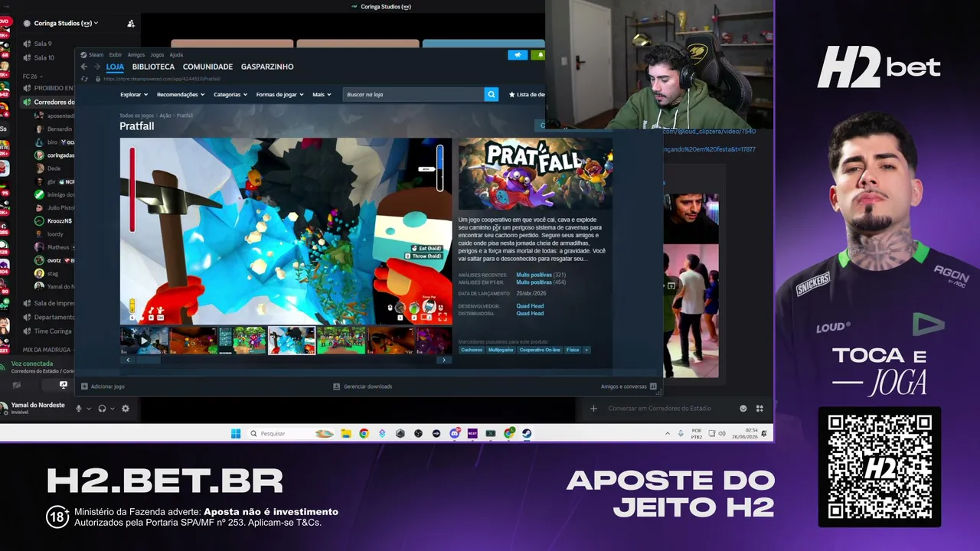The image size is (980, 551).
Task: Click the Cachorros tag
Action: pos(472,350)
